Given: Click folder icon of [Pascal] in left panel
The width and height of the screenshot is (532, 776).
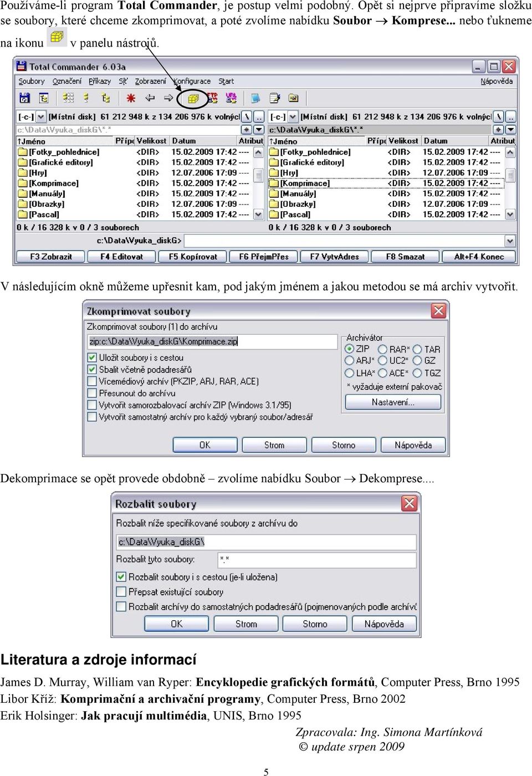Looking at the screenshot, I should (x=23, y=215).
